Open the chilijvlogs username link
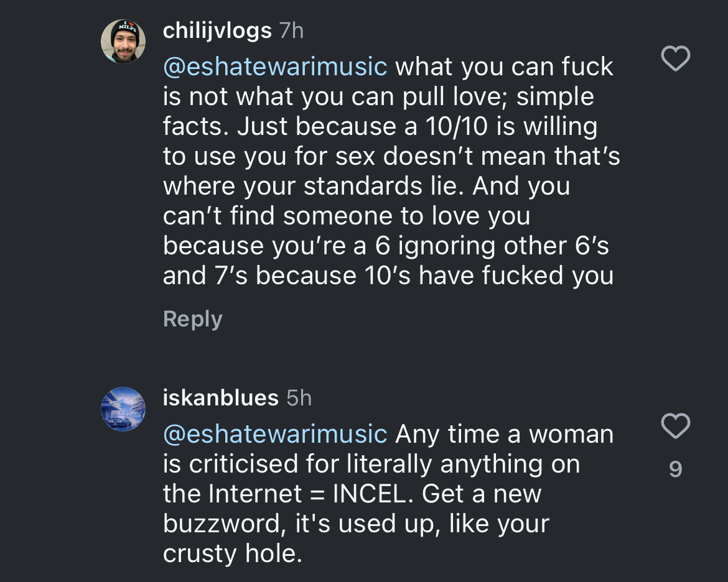Screen dimensions: 728x582 tap(217, 30)
